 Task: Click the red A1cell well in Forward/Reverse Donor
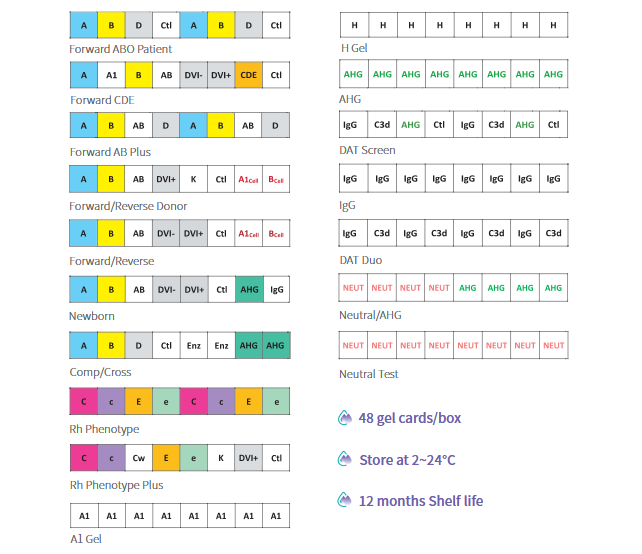[x=249, y=179]
